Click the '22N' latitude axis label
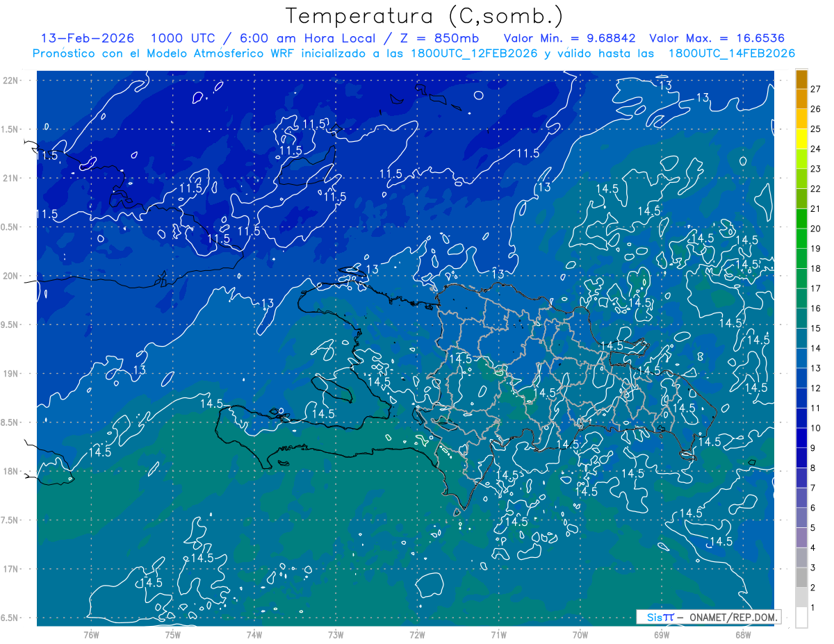Screen dimensions: 834x644 coord(10,80)
